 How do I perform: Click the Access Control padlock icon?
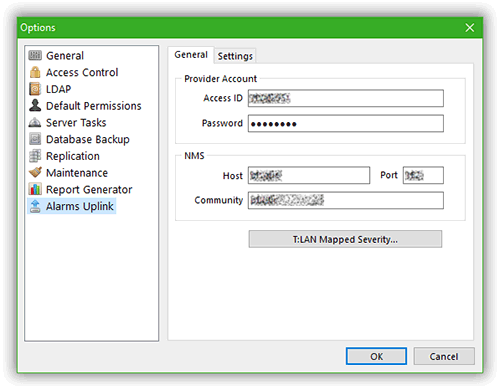(35, 72)
